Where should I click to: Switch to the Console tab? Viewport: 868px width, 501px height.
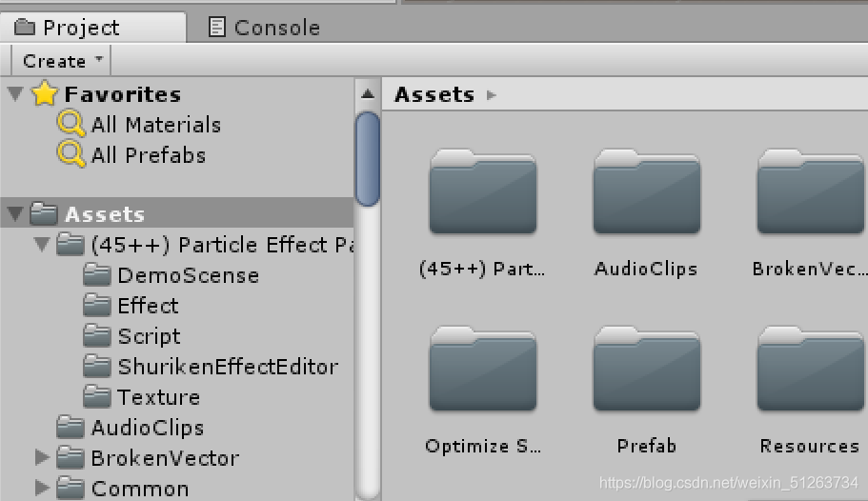click(265, 28)
